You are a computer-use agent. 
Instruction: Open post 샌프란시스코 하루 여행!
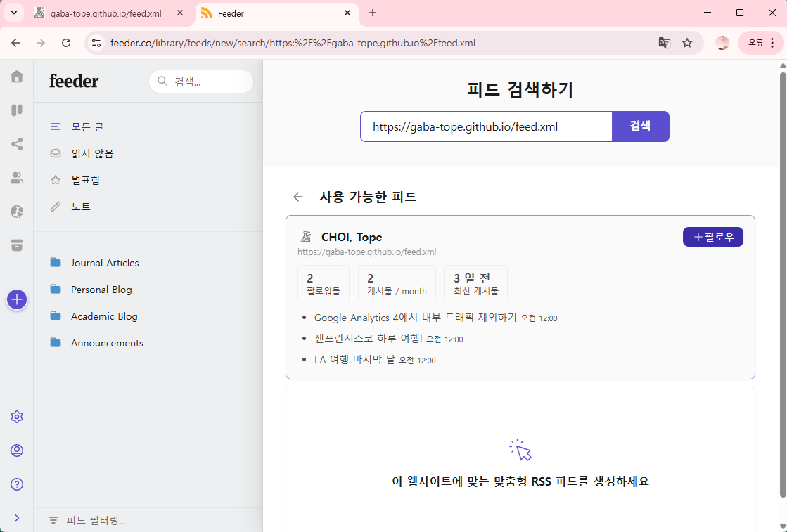coord(369,339)
